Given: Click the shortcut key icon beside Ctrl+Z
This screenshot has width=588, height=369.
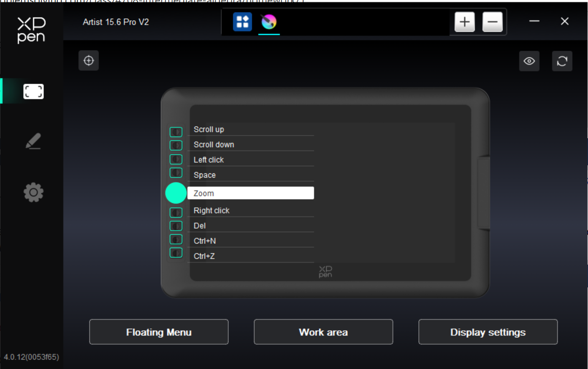Looking at the screenshot, I should (176, 253).
